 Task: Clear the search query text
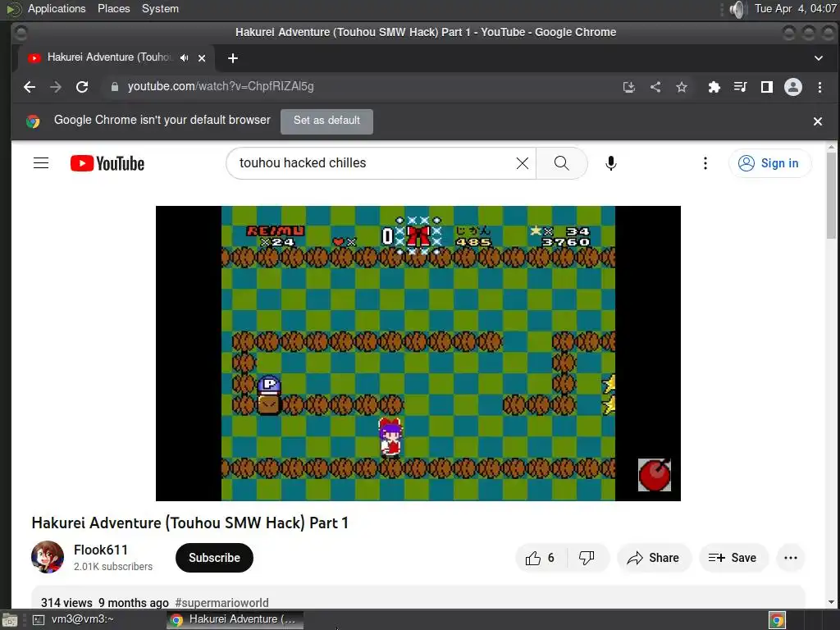(523, 163)
